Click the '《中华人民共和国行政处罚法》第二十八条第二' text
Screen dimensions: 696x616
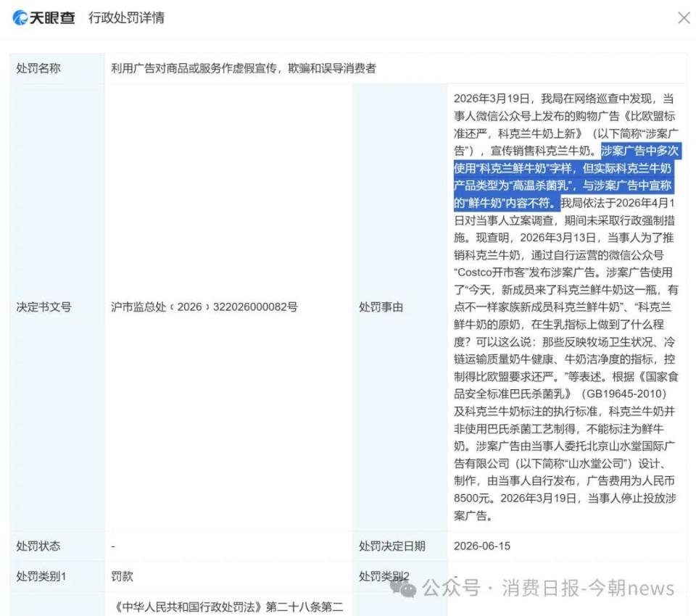pos(228,607)
